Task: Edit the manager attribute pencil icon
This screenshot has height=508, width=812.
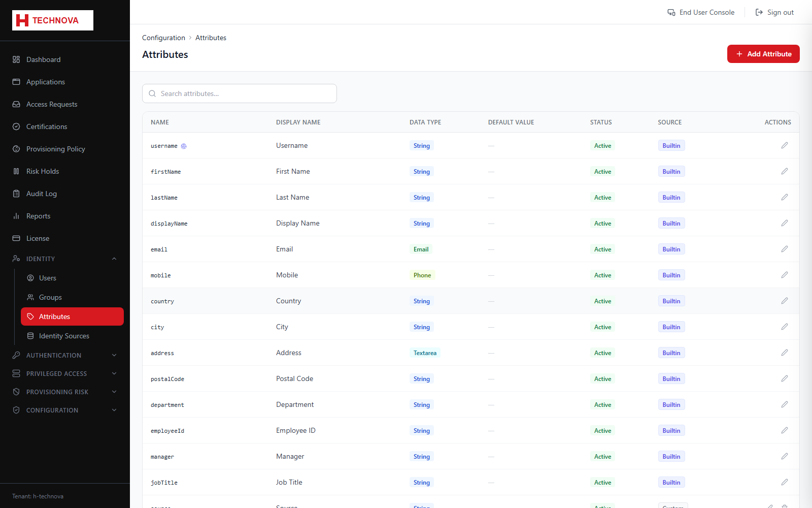Action: point(785,456)
